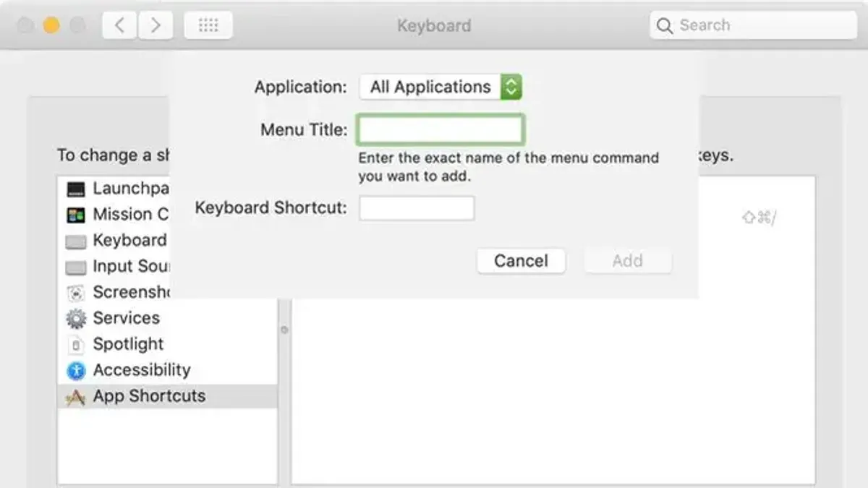Focus the Menu Title text field
Image resolution: width=868 pixels, height=488 pixels.
440,130
